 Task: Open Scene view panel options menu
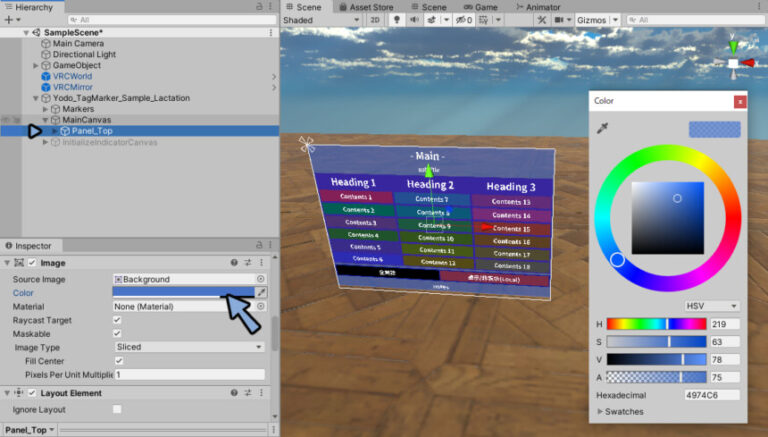point(760,6)
